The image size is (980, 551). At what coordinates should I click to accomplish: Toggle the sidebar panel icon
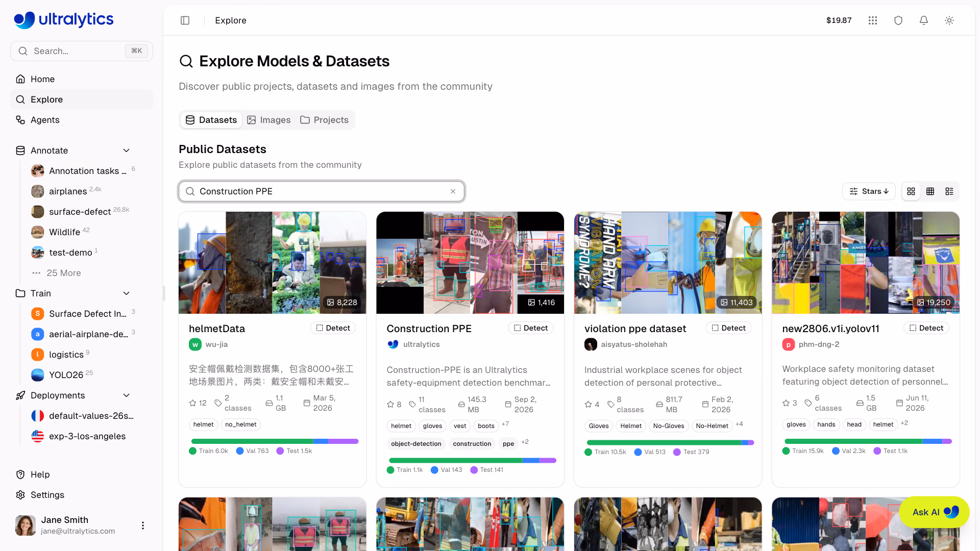point(185,20)
